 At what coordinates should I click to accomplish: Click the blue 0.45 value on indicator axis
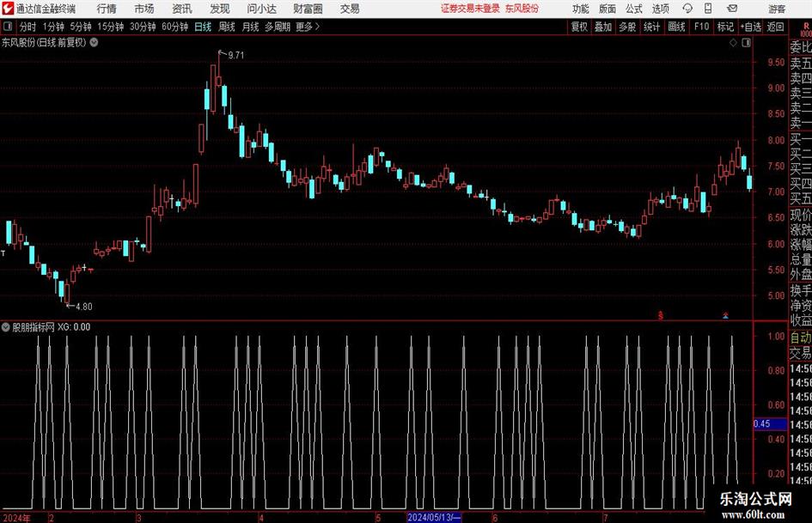[x=770, y=424]
